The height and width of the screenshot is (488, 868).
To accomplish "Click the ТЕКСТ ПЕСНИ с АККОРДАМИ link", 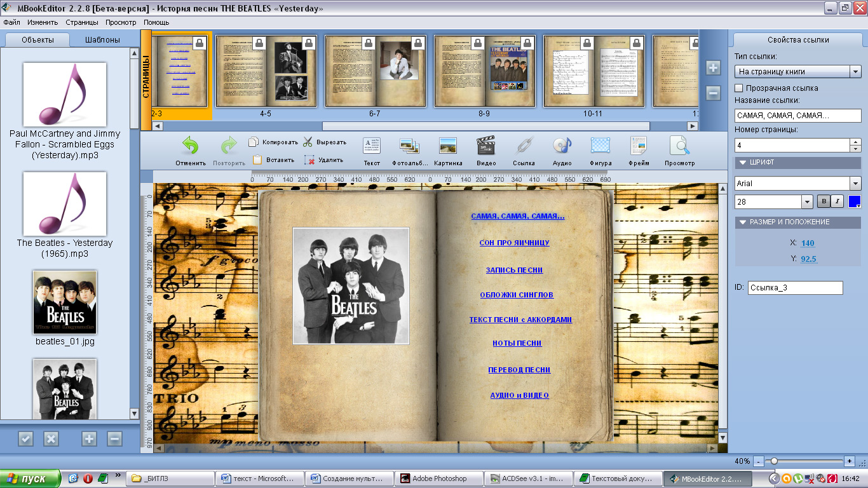I will pos(520,320).
